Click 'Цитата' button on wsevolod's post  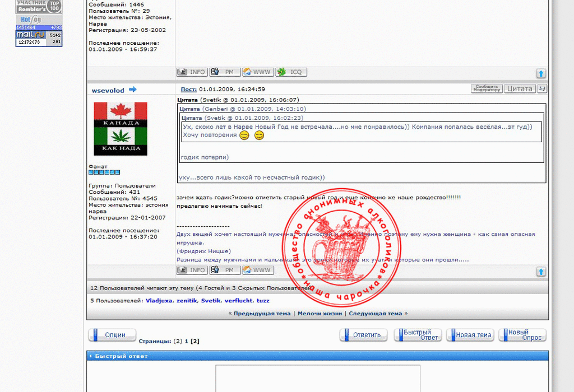[x=520, y=88]
